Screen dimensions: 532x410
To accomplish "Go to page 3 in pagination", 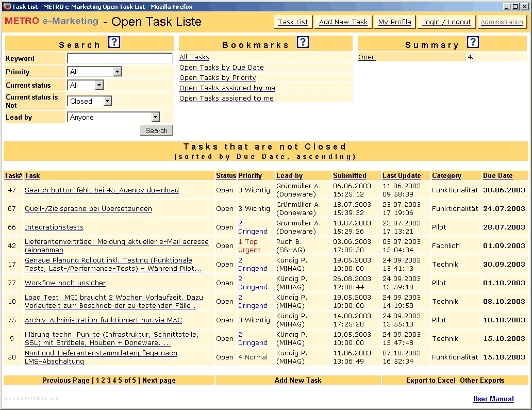I will click(x=109, y=380).
